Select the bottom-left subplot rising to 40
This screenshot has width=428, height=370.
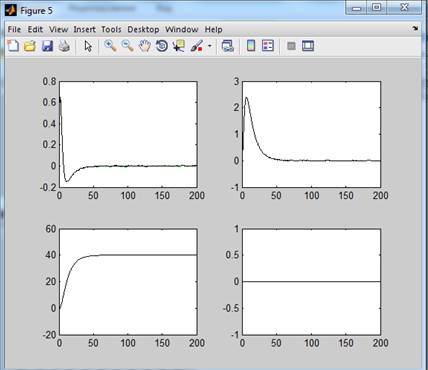[x=128, y=282]
